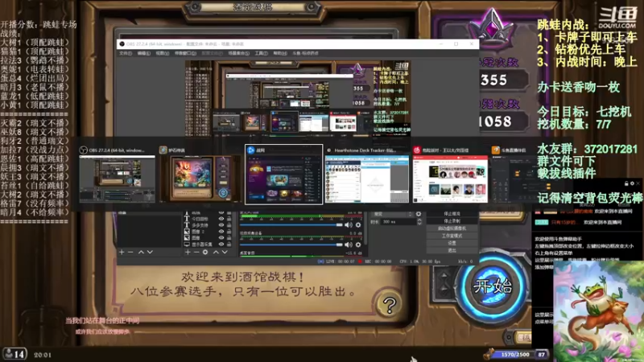Toggle visibility eye of 显示器采集 source

(221, 244)
